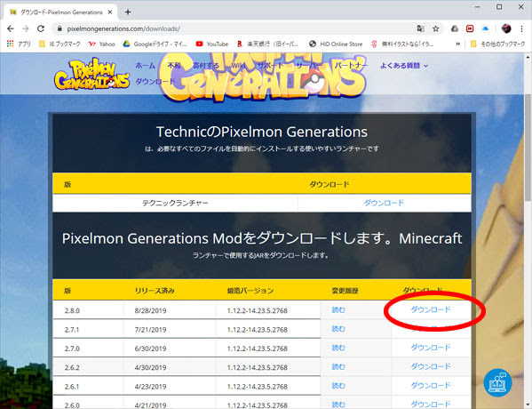The width and height of the screenshot is (532, 409).
Task: Open the blue chat support widget
Action: pos(497,383)
